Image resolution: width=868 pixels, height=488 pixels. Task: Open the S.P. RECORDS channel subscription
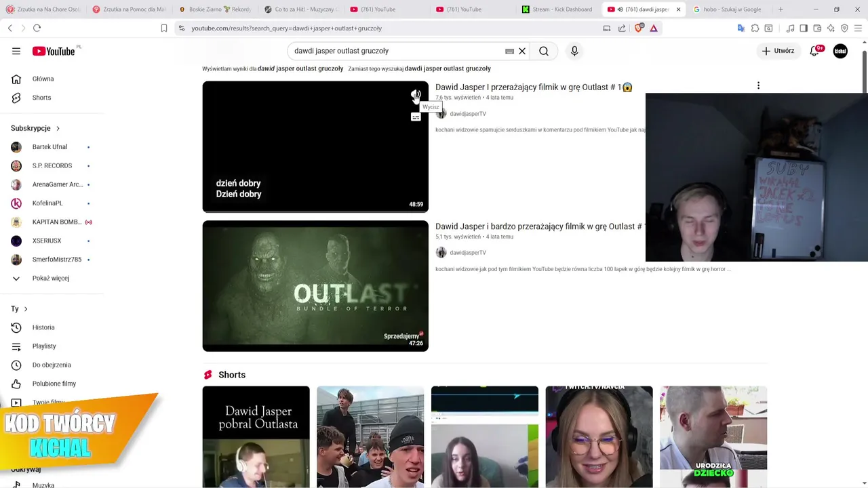click(x=51, y=165)
